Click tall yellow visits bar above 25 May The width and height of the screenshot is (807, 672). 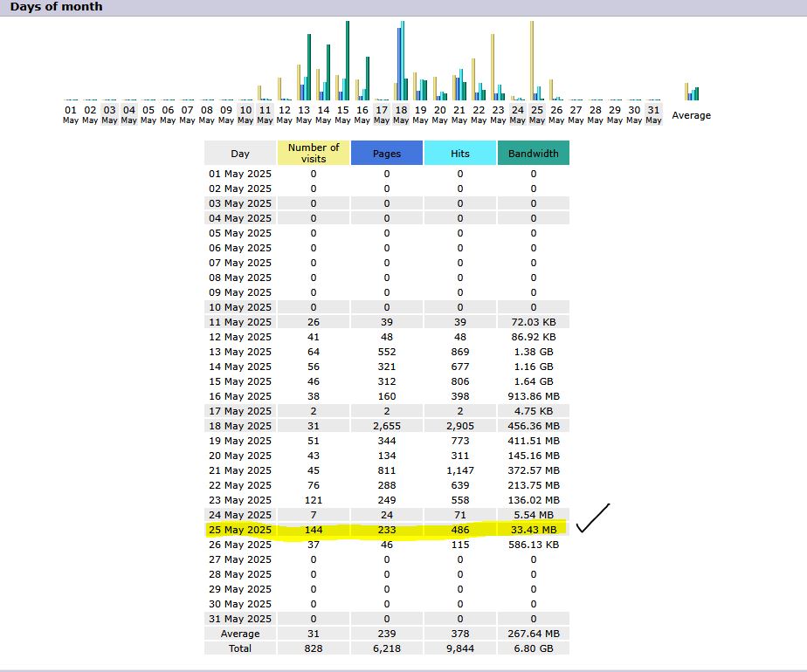(532, 61)
